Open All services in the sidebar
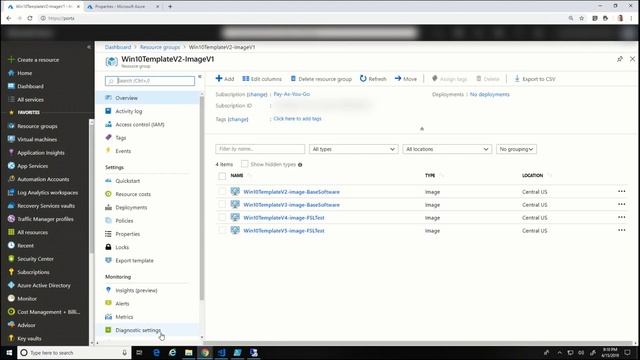This screenshot has height=360, width=640. pyautogui.click(x=30, y=100)
